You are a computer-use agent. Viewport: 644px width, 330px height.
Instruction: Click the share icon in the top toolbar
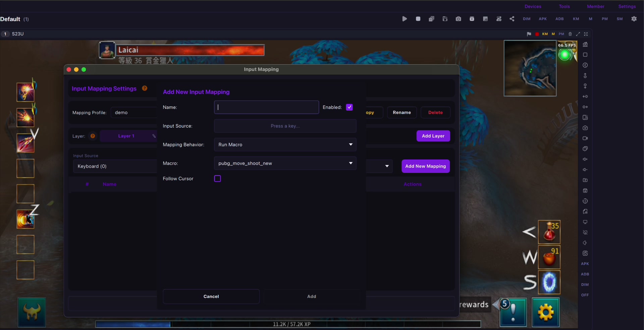point(512,19)
